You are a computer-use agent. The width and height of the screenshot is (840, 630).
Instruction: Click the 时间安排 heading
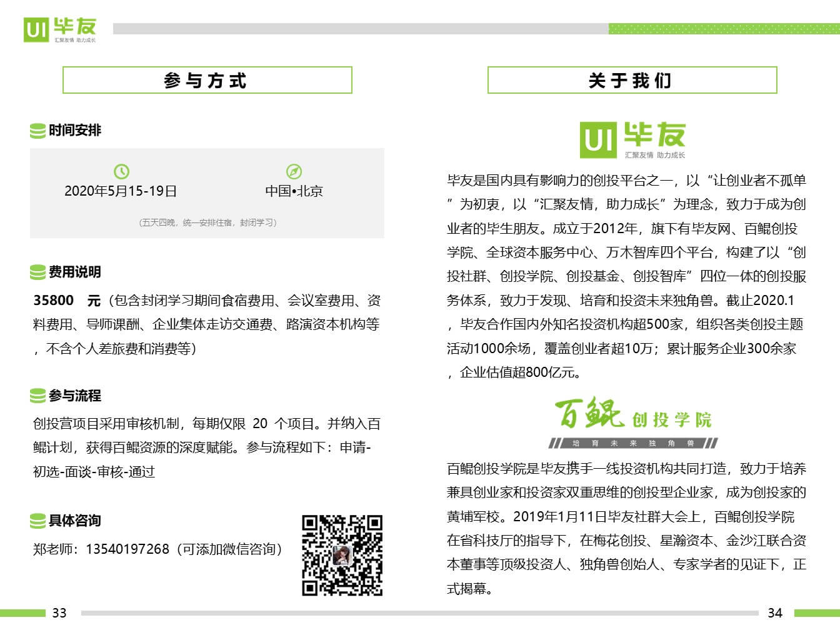tap(75, 131)
